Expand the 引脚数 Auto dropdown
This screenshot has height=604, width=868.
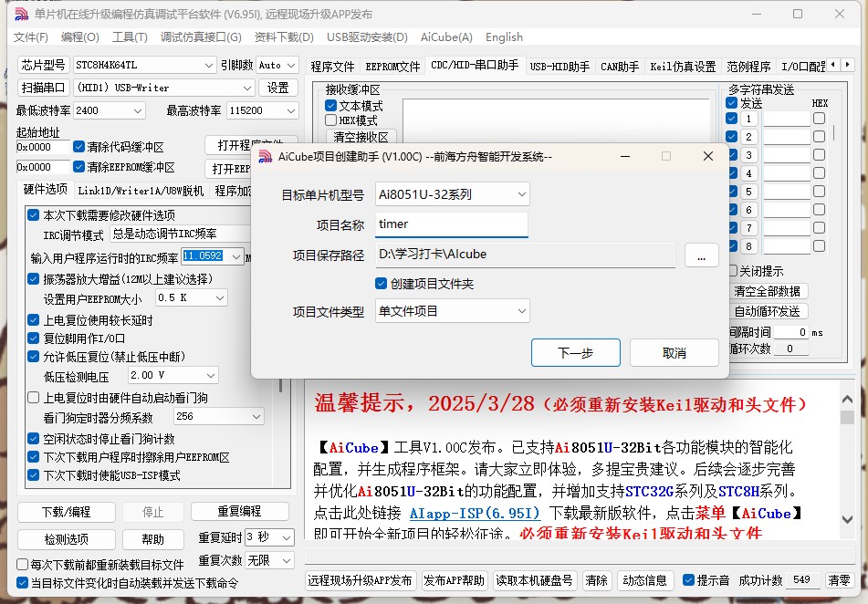point(292,66)
